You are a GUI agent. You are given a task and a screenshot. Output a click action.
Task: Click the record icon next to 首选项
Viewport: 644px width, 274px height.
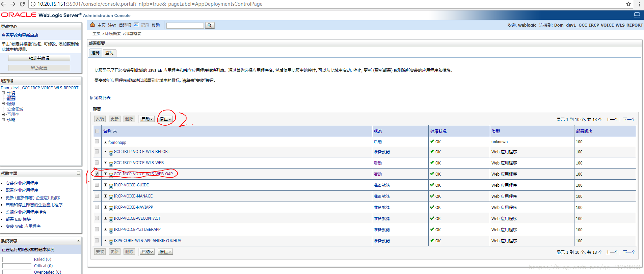(136, 25)
